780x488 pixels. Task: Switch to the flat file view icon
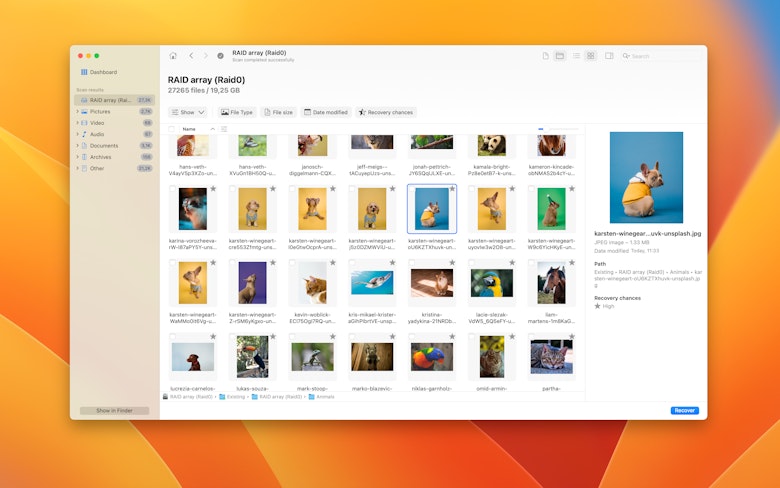(x=546, y=56)
